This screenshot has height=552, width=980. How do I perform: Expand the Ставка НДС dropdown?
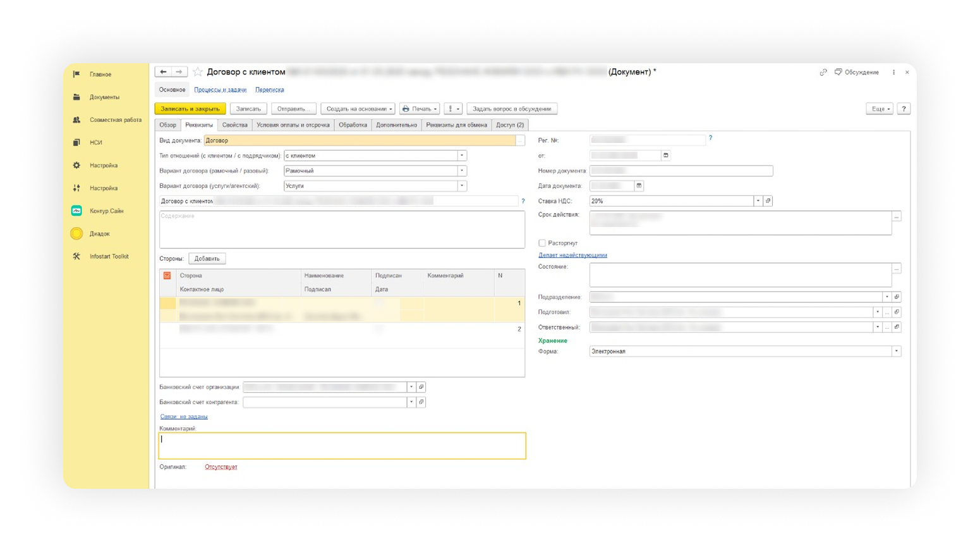[x=758, y=201]
